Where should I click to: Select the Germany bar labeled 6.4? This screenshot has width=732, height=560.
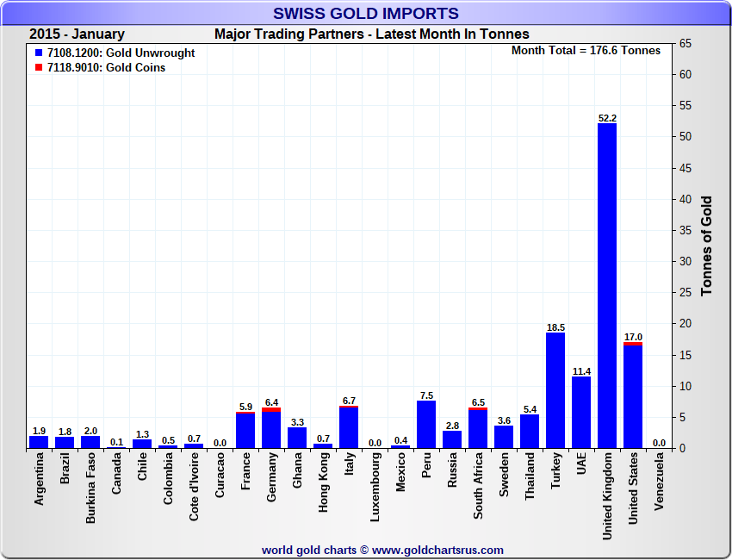271,428
